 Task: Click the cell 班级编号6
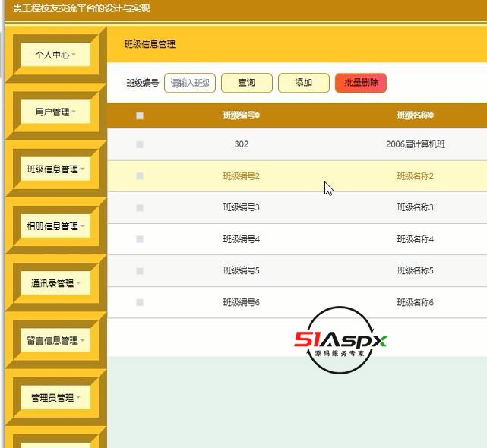click(242, 302)
